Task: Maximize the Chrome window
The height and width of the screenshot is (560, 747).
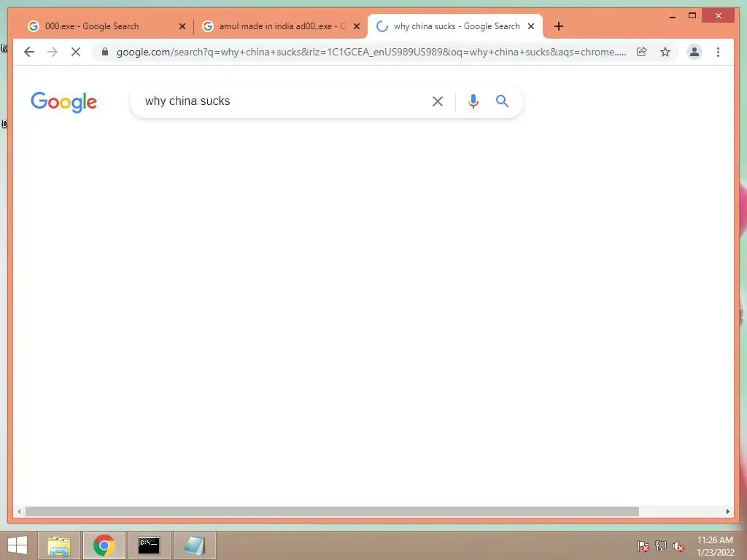Action: (x=692, y=16)
